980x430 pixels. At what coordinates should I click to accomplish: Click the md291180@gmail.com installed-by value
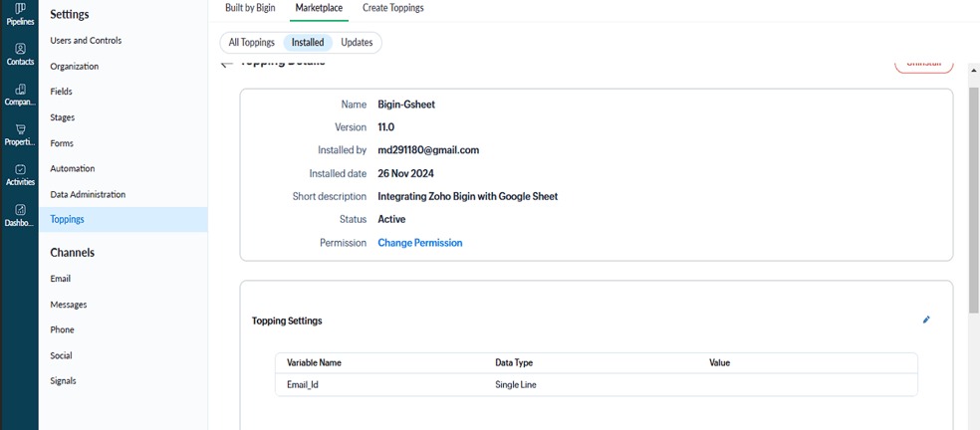coord(428,150)
